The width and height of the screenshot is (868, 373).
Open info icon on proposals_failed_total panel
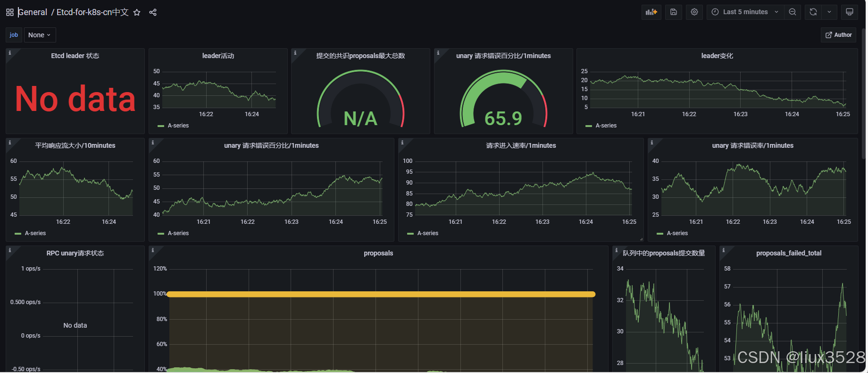coord(724,250)
